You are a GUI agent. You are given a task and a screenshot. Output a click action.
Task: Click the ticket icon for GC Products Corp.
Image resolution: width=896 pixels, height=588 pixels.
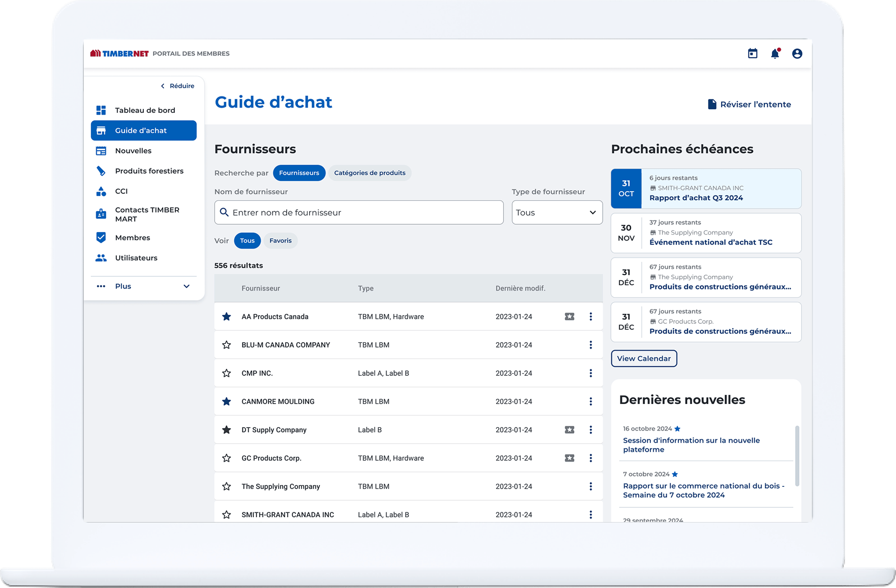coord(569,458)
